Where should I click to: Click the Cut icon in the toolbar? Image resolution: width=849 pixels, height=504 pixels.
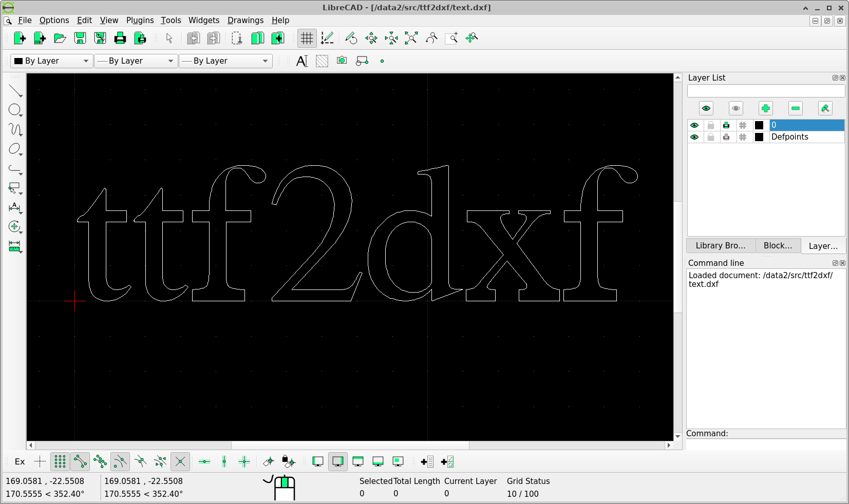click(237, 38)
